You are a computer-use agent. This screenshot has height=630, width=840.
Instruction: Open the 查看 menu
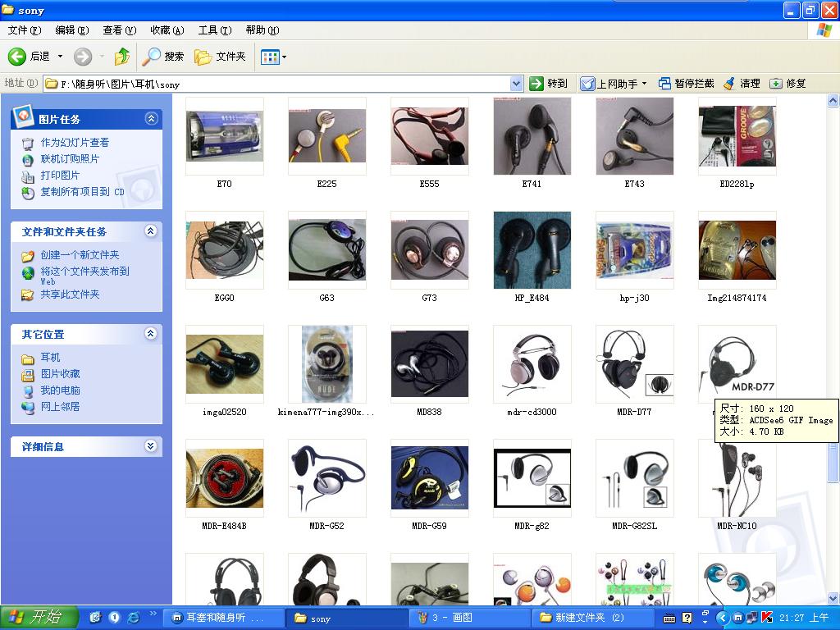(120, 30)
